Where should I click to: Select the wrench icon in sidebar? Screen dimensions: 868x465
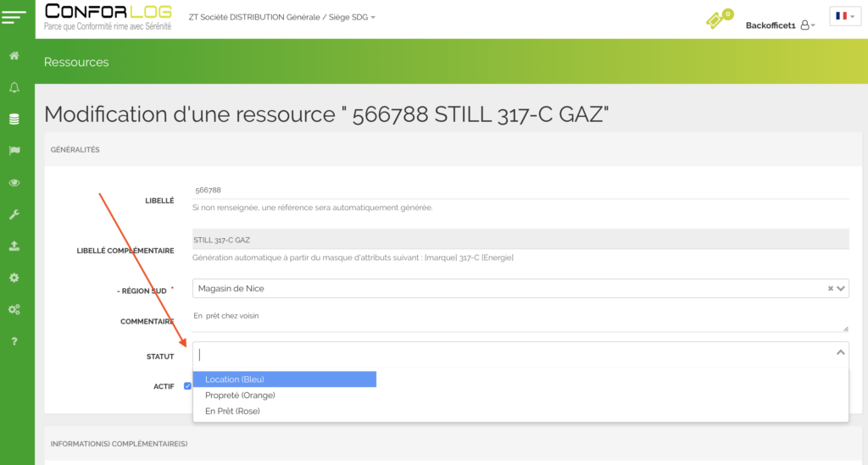14,214
